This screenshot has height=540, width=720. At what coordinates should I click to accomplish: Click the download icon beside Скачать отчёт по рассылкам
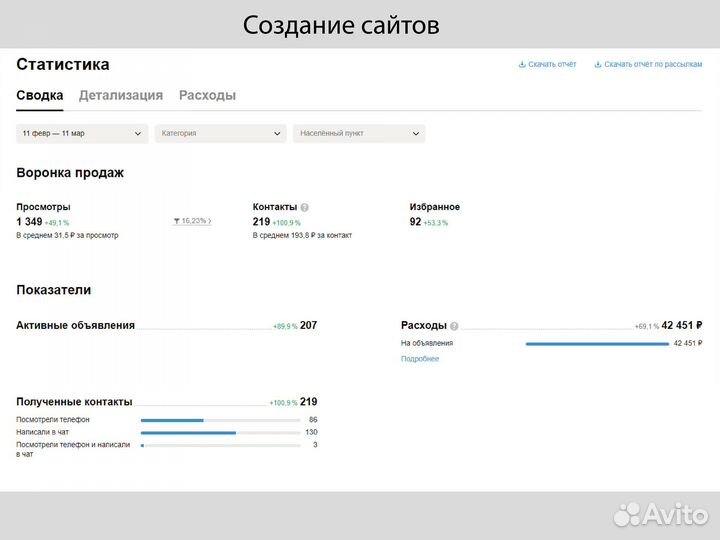coord(598,64)
